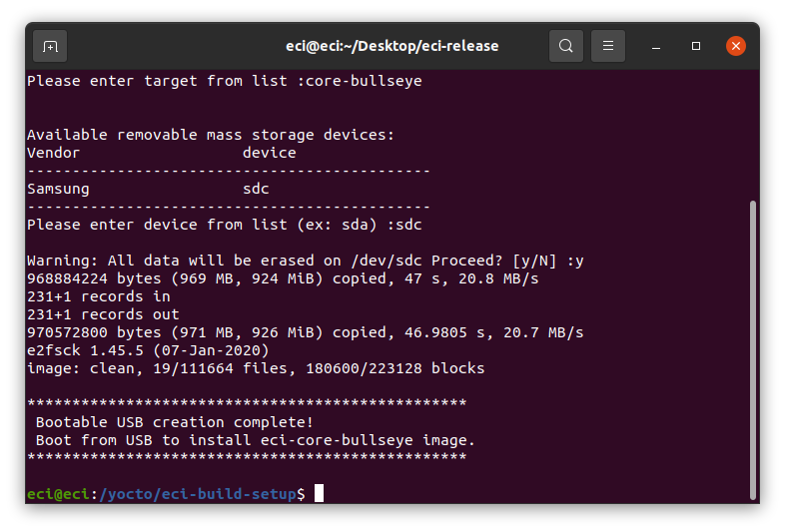Click the typed core-bullseye target text
Image resolution: width=785 pixels, height=532 pixels.
click(364, 81)
